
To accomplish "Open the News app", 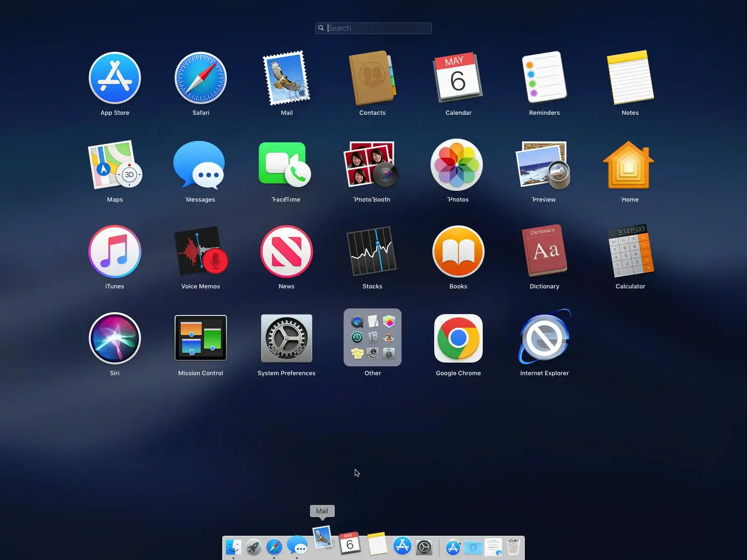I will tap(287, 252).
